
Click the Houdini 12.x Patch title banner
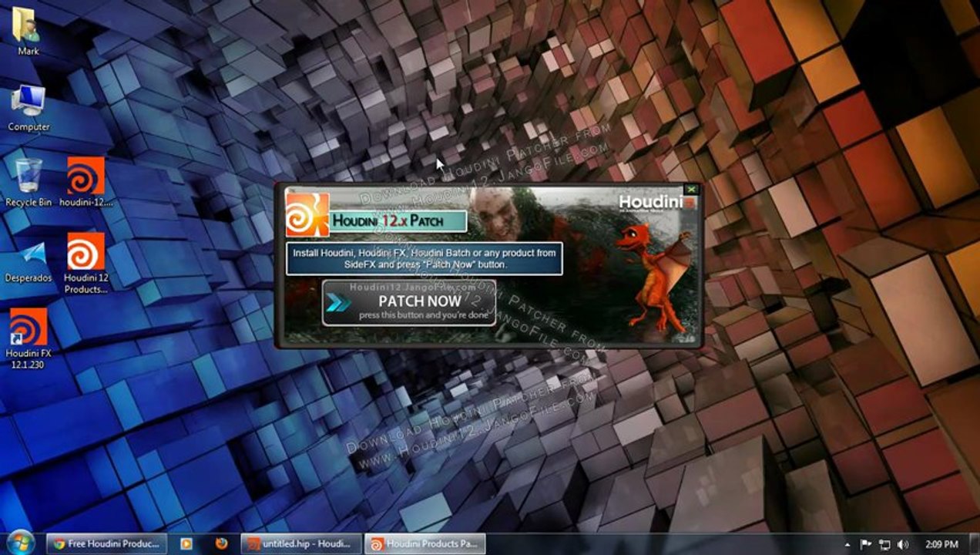[398, 221]
